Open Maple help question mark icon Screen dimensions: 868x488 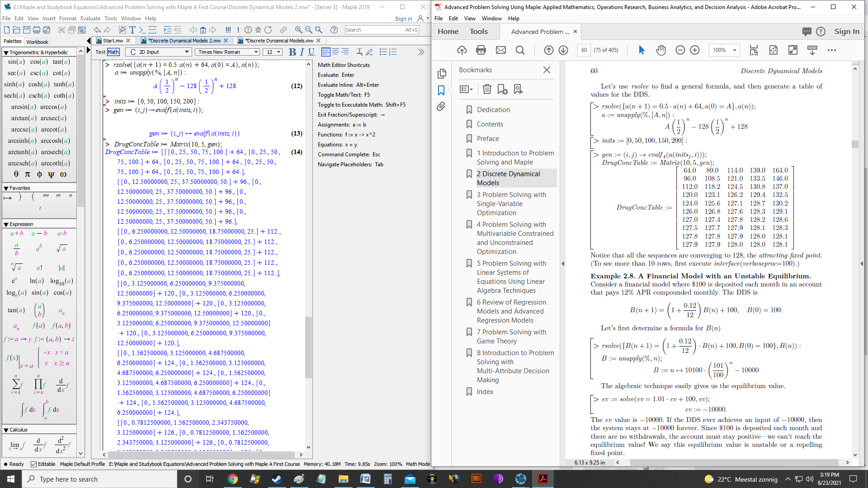334,30
